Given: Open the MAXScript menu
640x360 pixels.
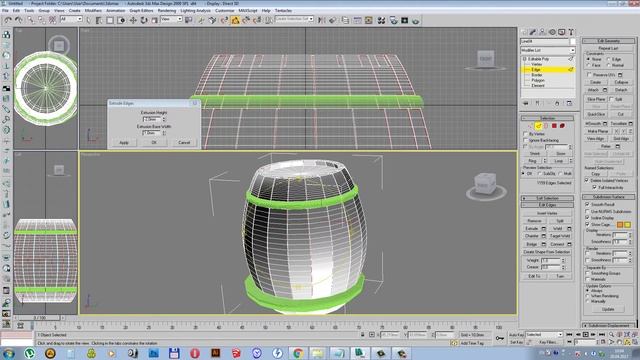Looking at the screenshot, I should tap(248, 10).
